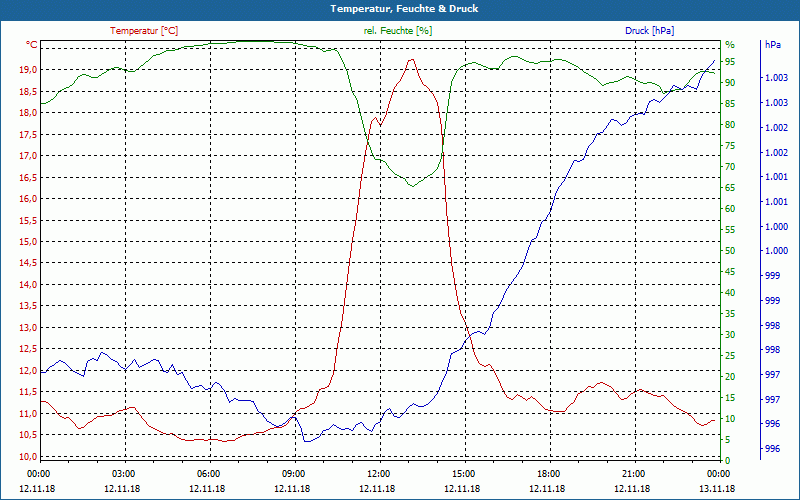800x500 pixels.
Task: Select the blue 'Druck [hPa]' legend label
Action: click(x=649, y=31)
